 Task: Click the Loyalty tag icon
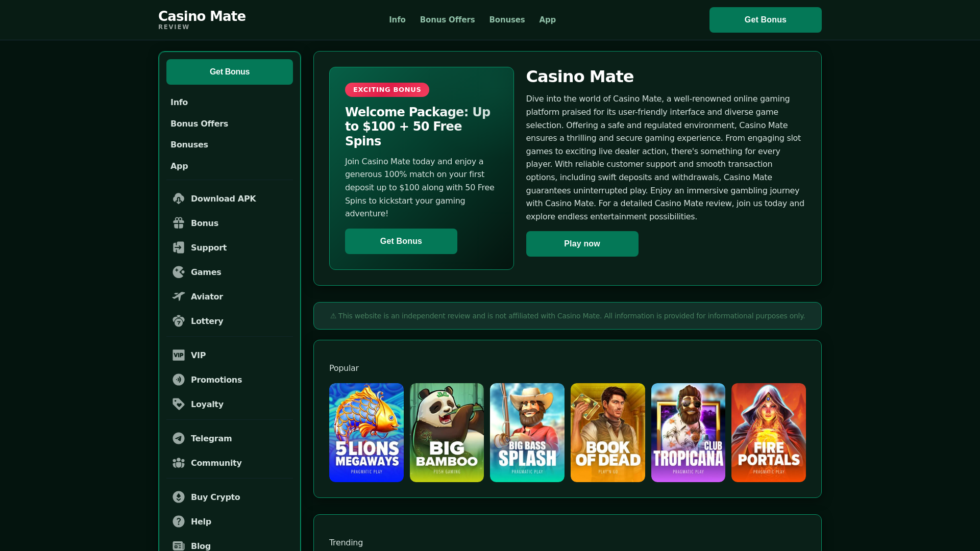(x=179, y=404)
